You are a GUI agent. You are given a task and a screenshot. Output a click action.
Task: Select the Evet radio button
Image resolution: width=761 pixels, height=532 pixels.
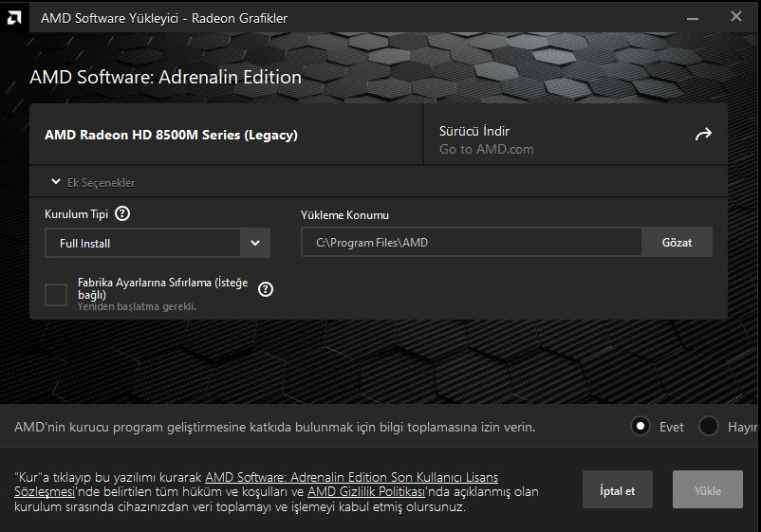(640, 427)
